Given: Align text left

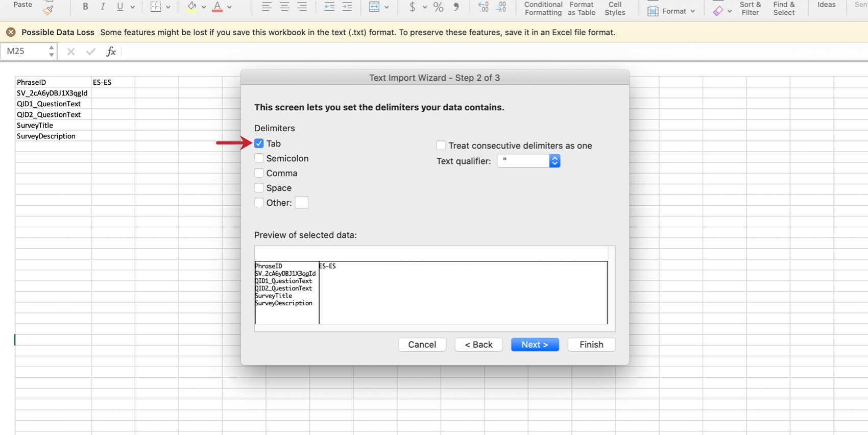Looking at the screenshot, I should [x=267, y=7].
